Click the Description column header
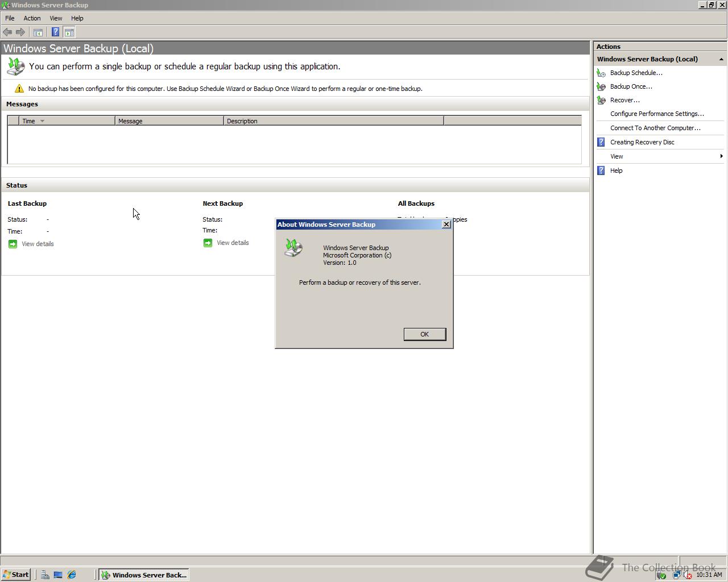Screen dimensions: 728x582 [334, 121]
